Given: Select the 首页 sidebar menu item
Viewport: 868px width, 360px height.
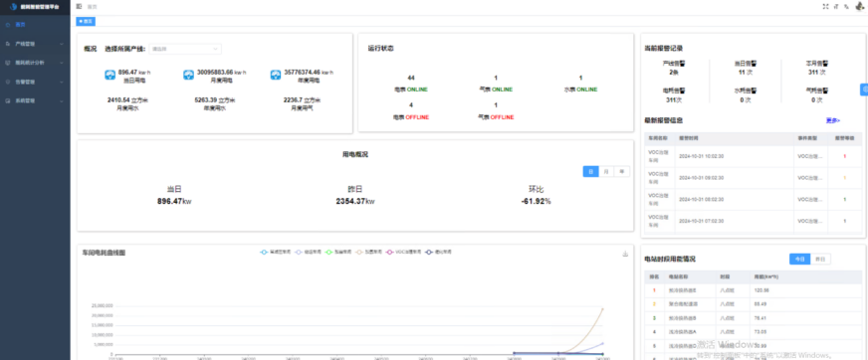Looking at the screenshot, I should (35, 24).
